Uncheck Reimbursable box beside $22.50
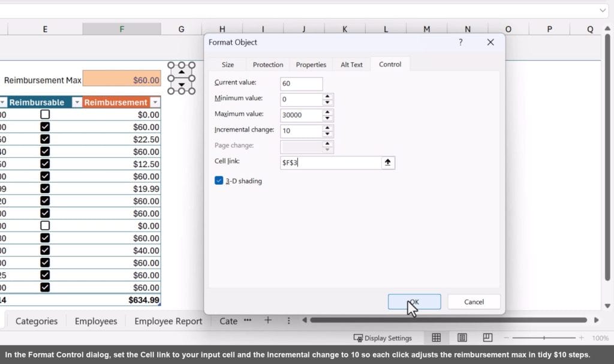614x364 pixels. [45, 139]
